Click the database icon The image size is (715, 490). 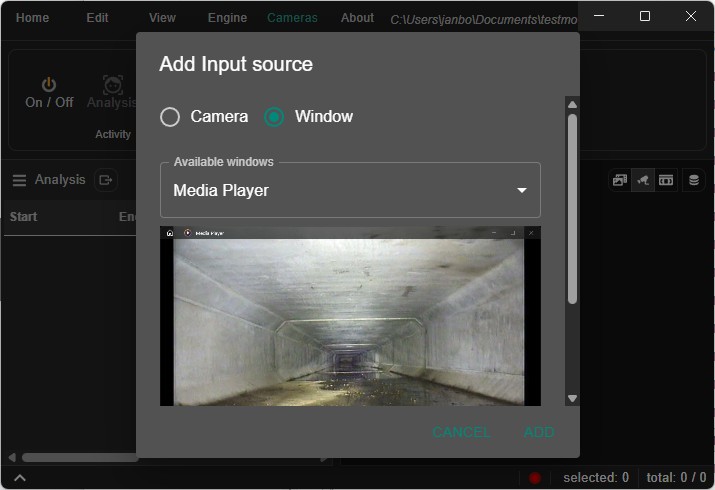pyautogui.click(x=694, y=181)
